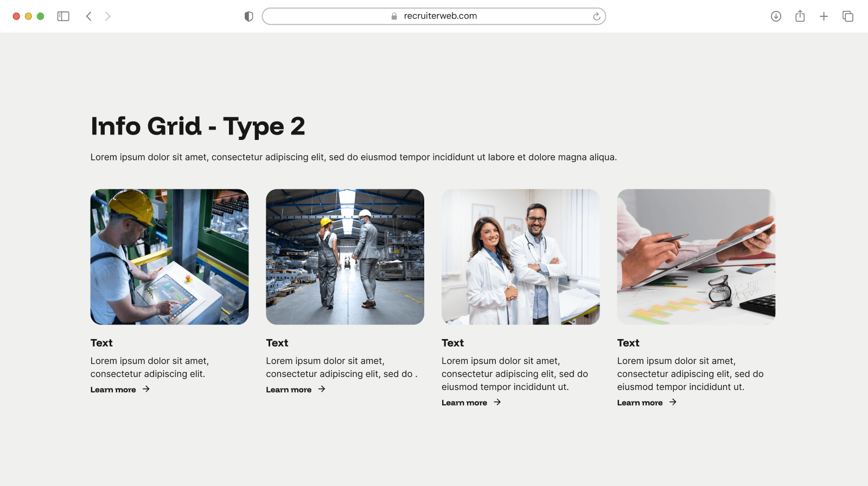Open the Share menu

pos(800,16)
